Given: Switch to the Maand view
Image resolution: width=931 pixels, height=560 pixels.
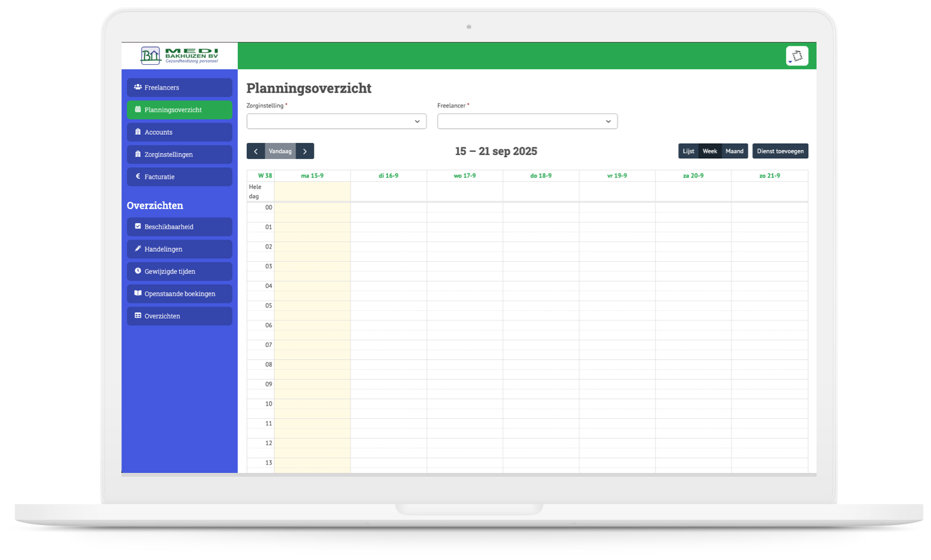Looking at the screenshot, I should click(734, 151).
